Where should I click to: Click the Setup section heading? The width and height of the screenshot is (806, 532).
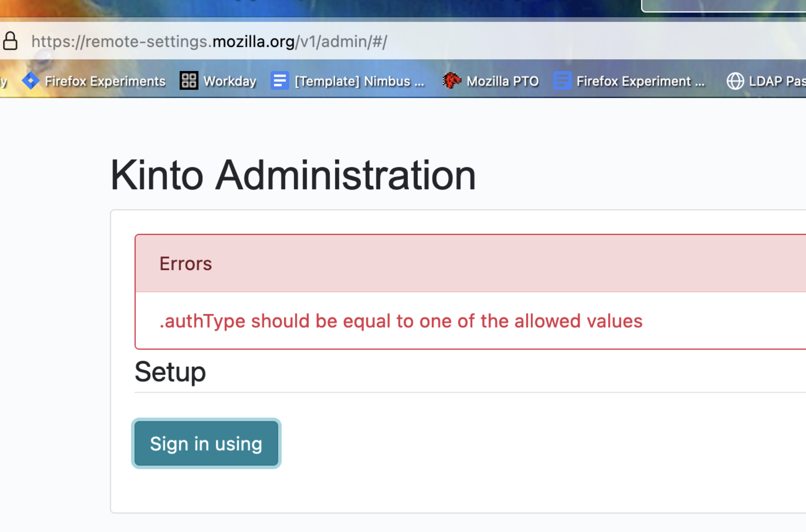click(x=170, y=372)
